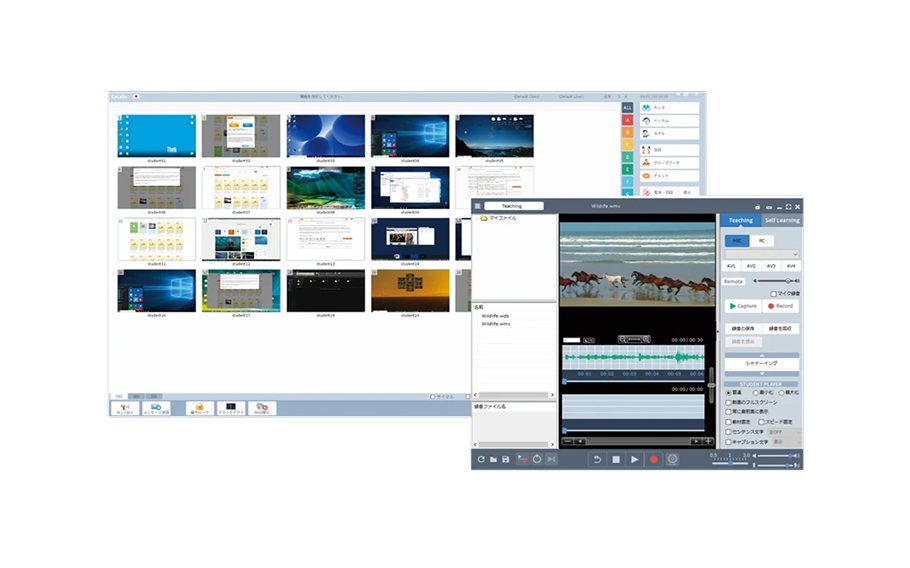
Task: Click the playback speed slider
Action: [730, 462]
